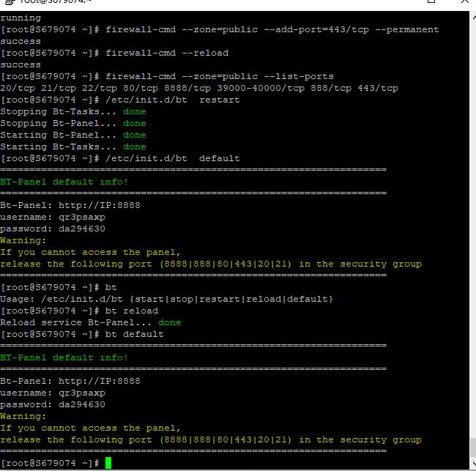476x471 pixels.
Task: Click the 'running' output line
Action: pos(21,18)
